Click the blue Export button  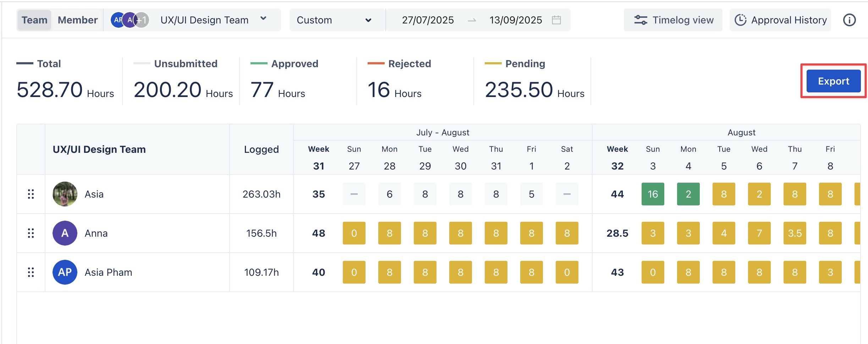tap(833, 81)
